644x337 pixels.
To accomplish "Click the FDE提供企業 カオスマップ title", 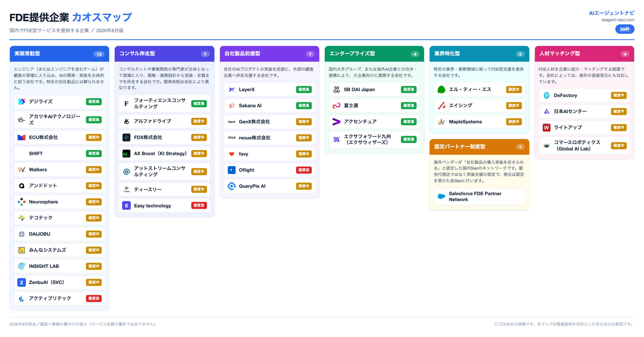I will point(71,17).
